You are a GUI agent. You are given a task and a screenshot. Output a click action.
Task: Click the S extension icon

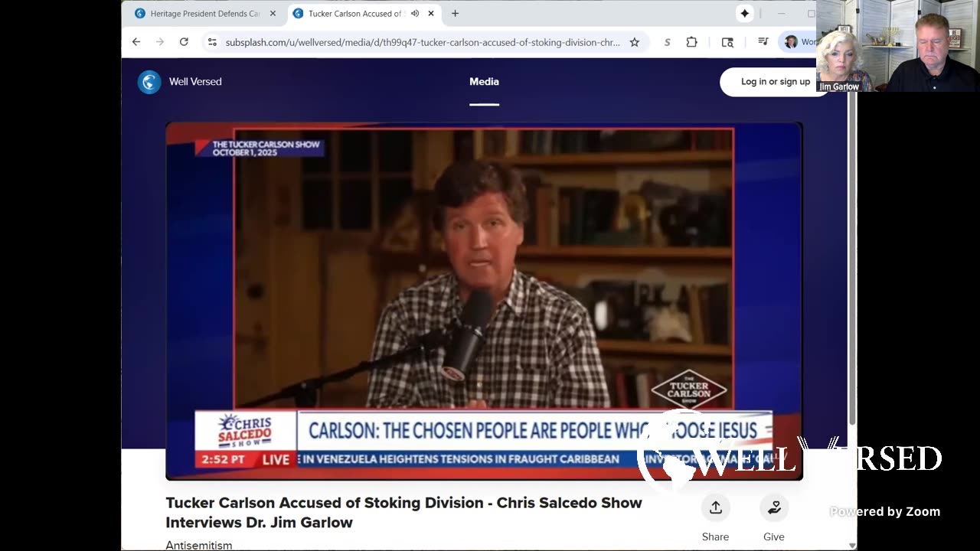click(x=667, y=42)
